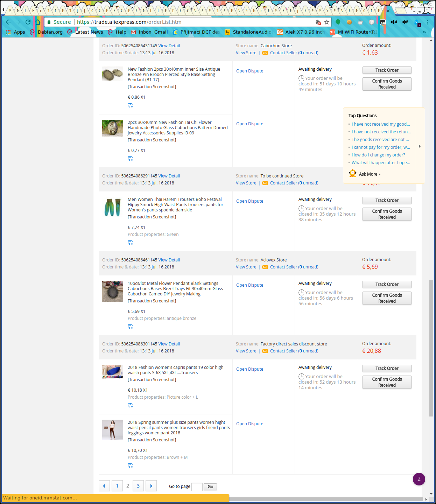Go to the browser home page icon
This screenshot has width=436, height=504.
pos(38,22)
